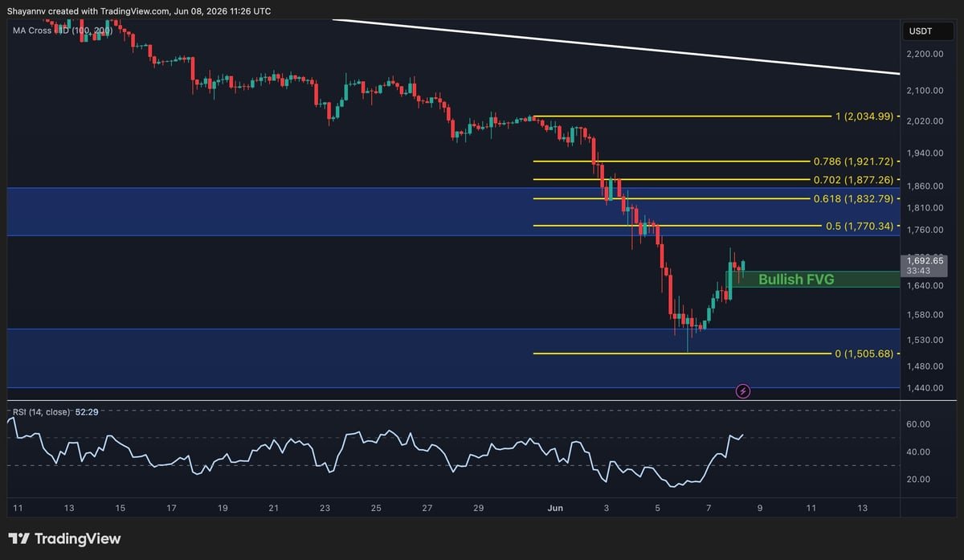Click the RSI axis value 40.00
This screenshot has width=964, height=560.
coord(919,452)
